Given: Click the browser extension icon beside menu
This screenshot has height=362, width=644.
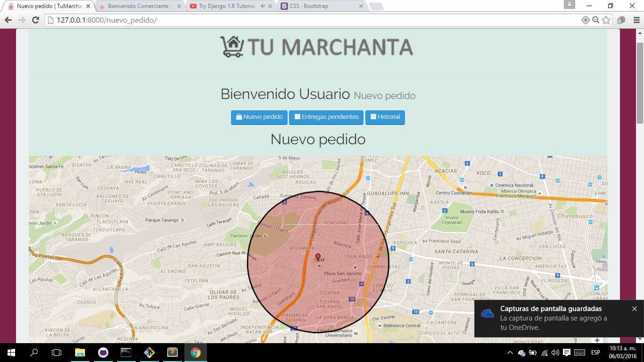Looking at the screenshot, I should pos(621,20).
